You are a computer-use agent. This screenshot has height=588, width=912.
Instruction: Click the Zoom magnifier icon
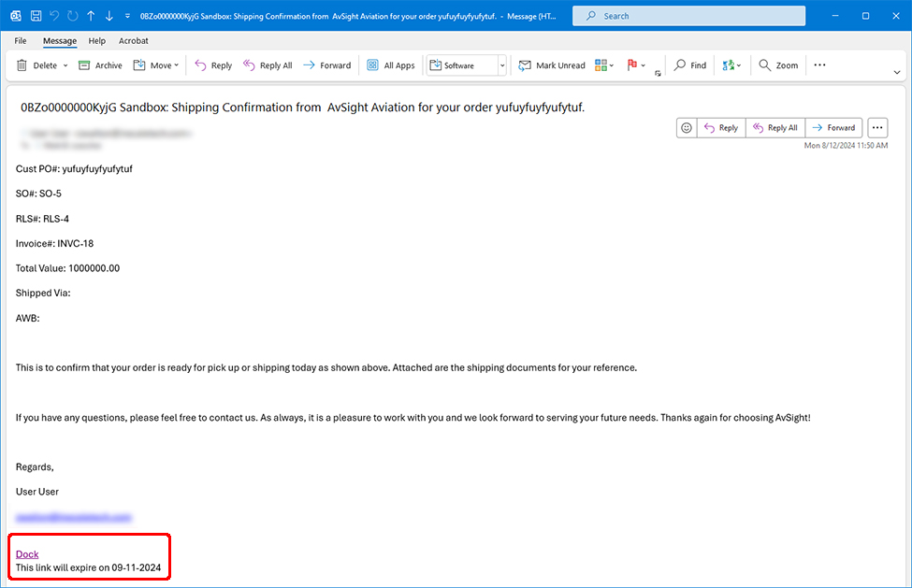764,65
